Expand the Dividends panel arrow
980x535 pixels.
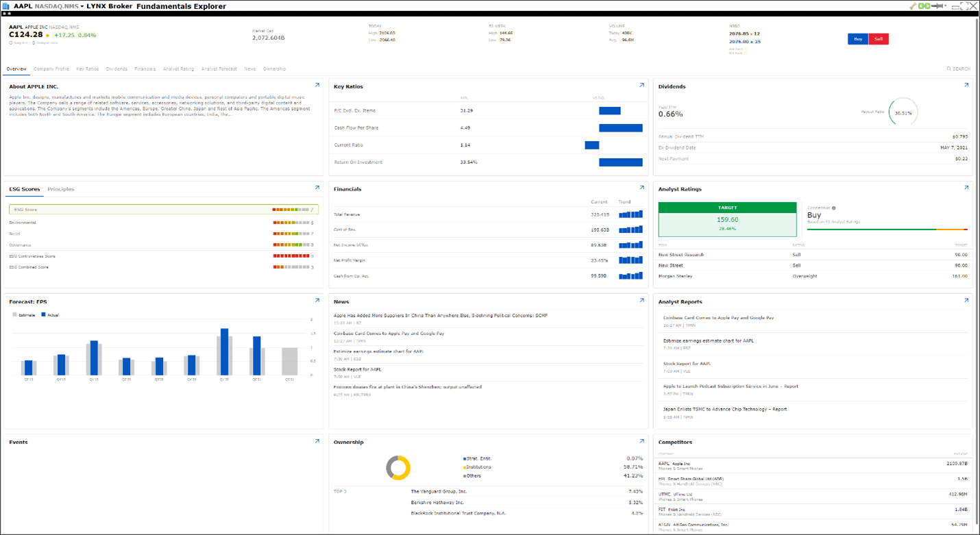click(x=966, y=86)
